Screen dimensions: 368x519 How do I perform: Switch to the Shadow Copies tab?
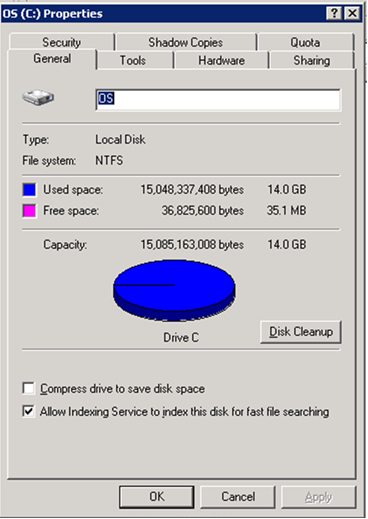click(185, 42)
